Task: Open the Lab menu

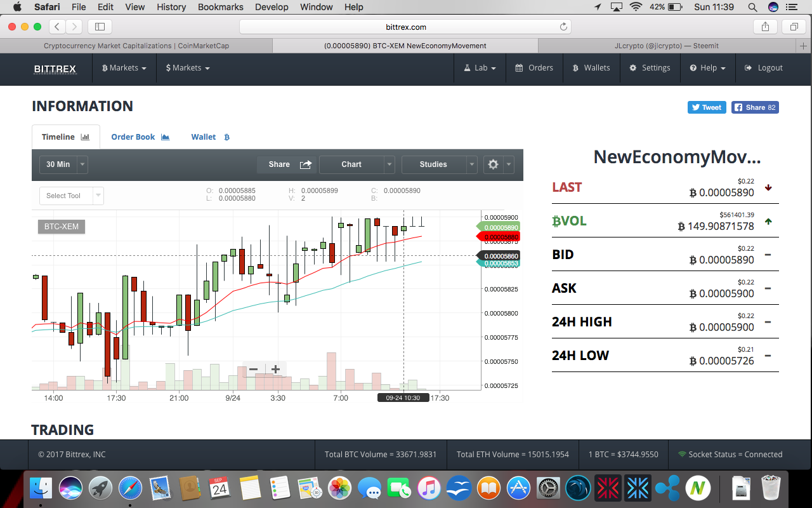Action: click(480, 68)
